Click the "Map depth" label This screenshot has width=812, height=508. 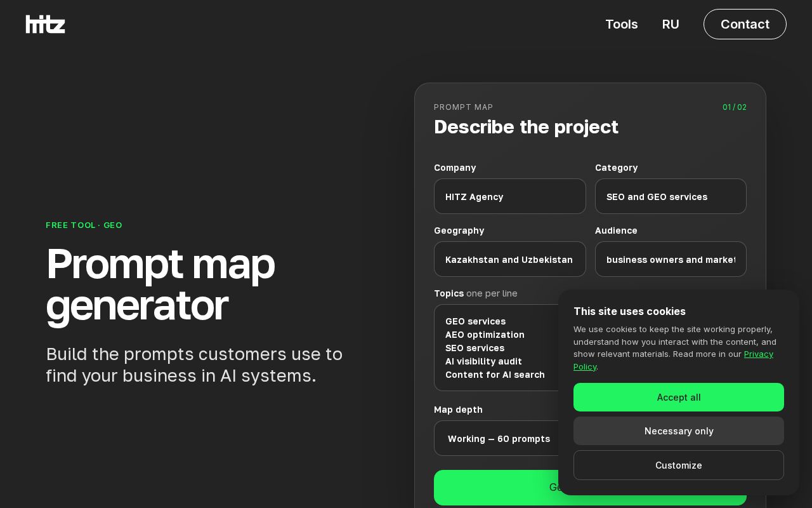point(458,410)
